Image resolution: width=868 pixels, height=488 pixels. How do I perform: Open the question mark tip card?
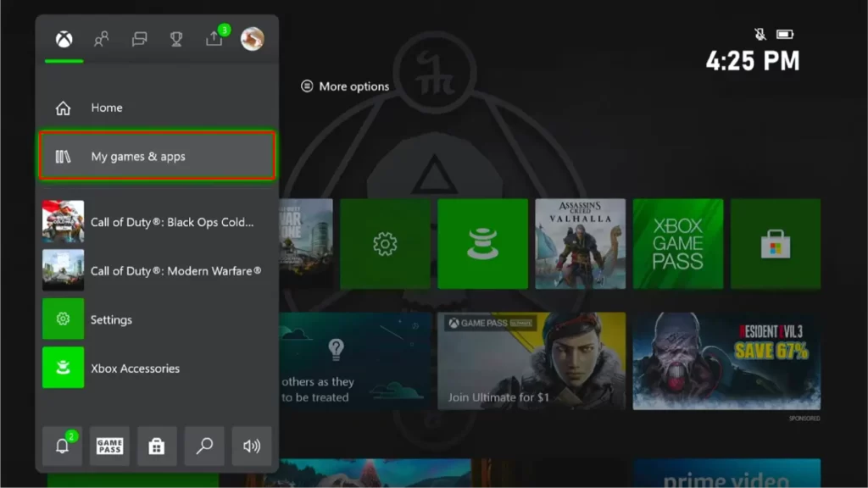[x=355, y=361]
